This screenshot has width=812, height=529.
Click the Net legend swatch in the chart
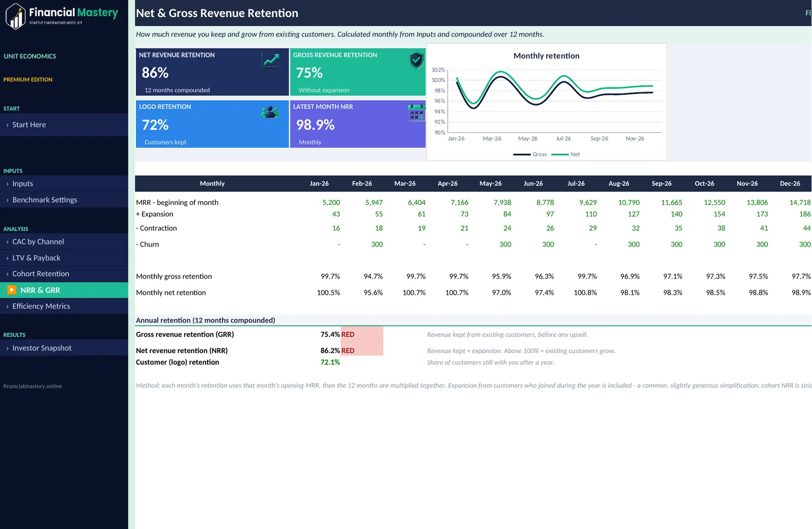point(560,154)
